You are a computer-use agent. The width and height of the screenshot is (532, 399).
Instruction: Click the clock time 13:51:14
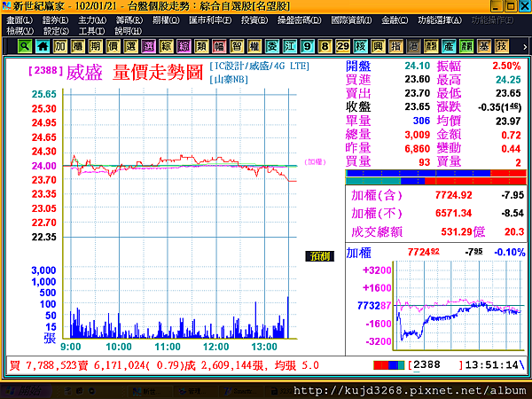click(491, 365)
